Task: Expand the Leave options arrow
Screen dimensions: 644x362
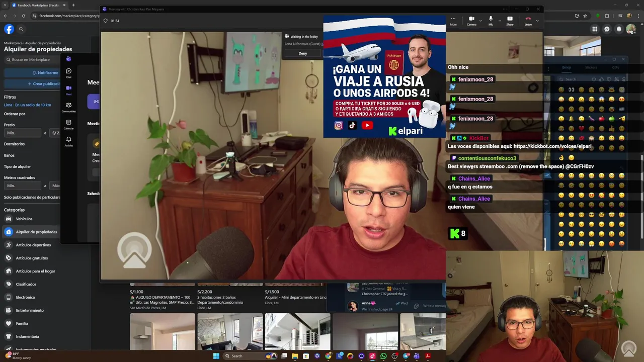Action: click(x=537, y=21)
